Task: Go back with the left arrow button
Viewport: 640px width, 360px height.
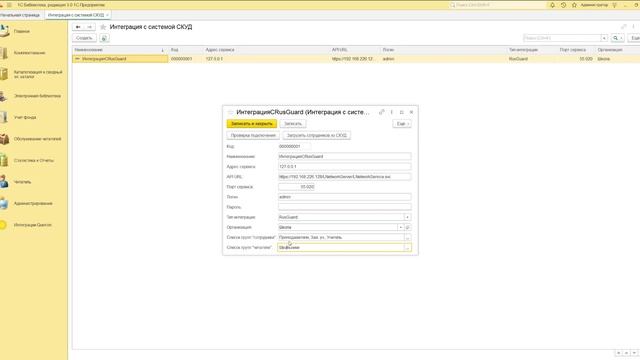Action: coord(78,27)
